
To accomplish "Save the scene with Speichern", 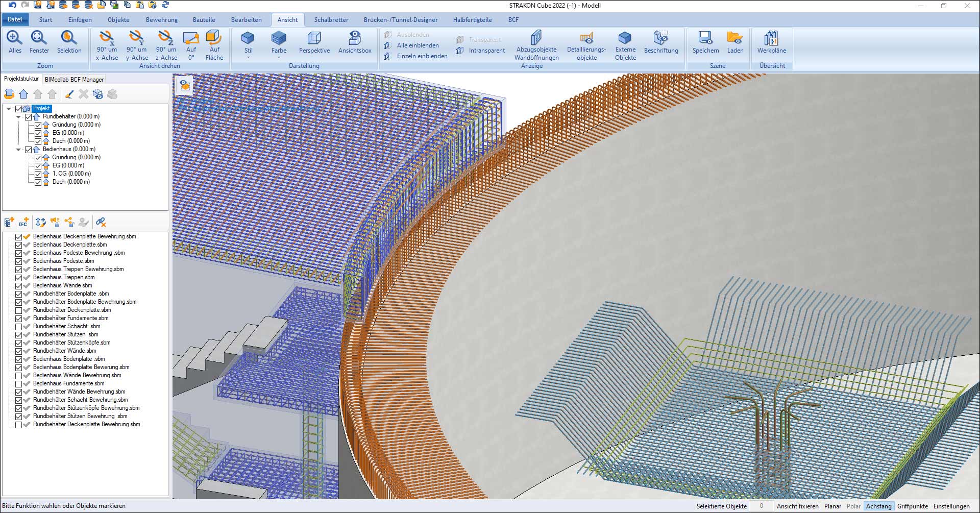I will 705,39.
